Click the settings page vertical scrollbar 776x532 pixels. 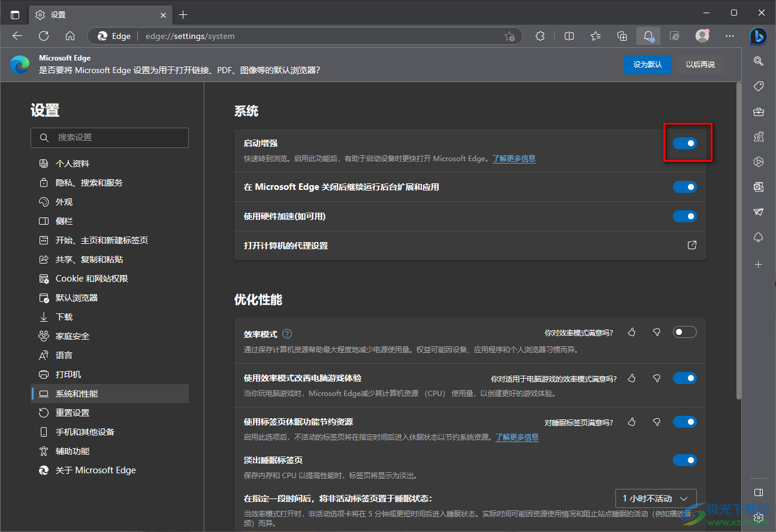coord(739,240)
